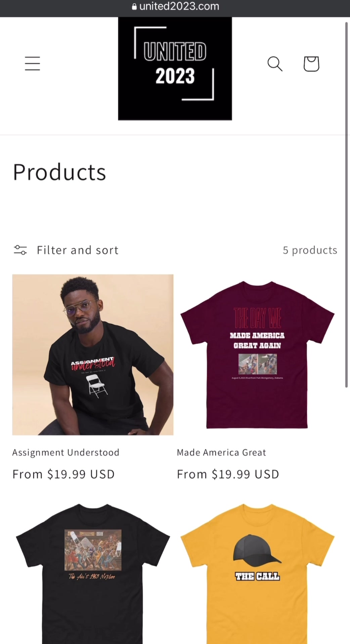Screen dimensions: 350x644
Task: Click the United 2023 logo
Action: [175, 68]
